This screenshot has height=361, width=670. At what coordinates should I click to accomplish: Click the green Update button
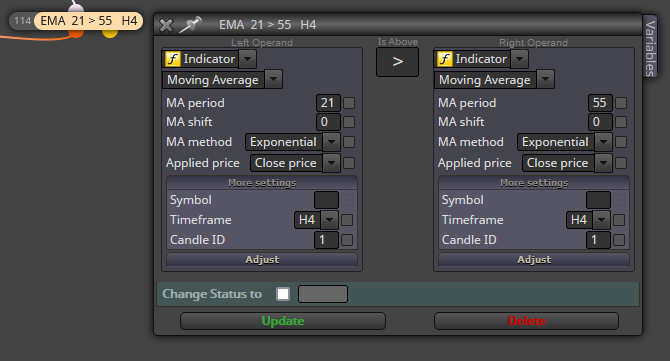tap(283, 321)
